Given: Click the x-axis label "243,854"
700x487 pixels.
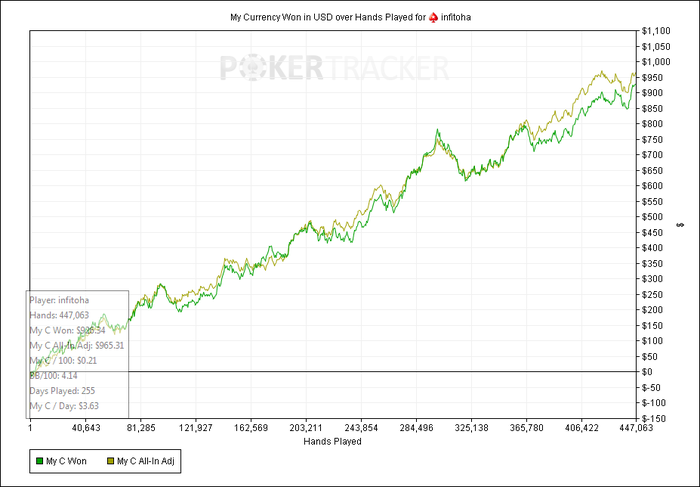Looking at the screenshot, I should click(362, 428).
